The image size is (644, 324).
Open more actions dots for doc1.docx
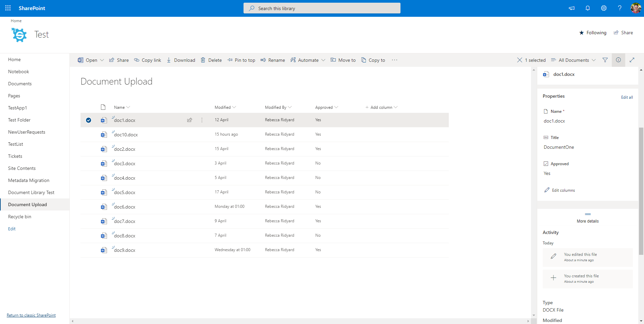click(202, 120)
